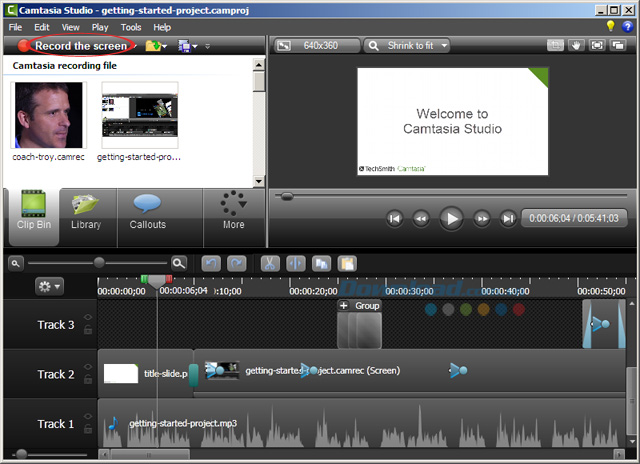Toggle Track 1 visibility eye
Screen dimensions: 640x464
[88, 416]
